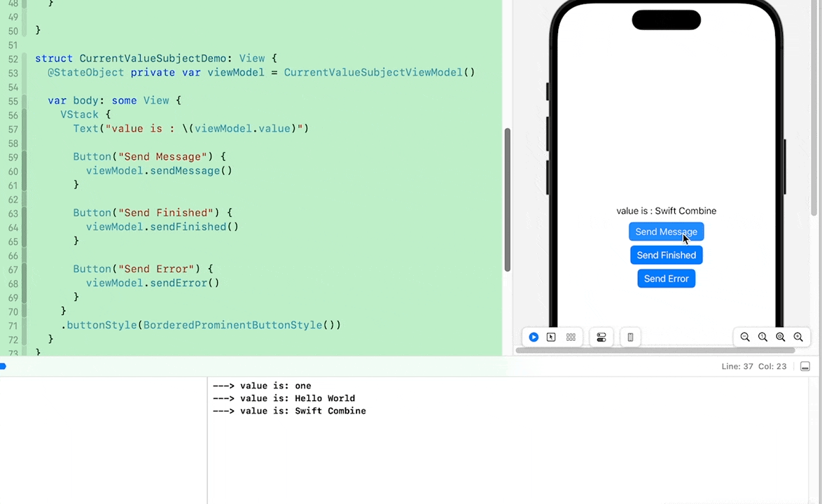Click 'CurrentValueSubjectDemo' struct name in code
This screenshot has height=504, width=822.
pos(153,58)
